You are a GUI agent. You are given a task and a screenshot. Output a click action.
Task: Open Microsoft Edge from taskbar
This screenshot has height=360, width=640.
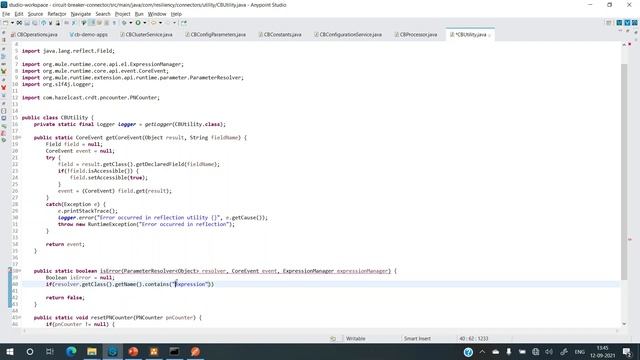71,351
